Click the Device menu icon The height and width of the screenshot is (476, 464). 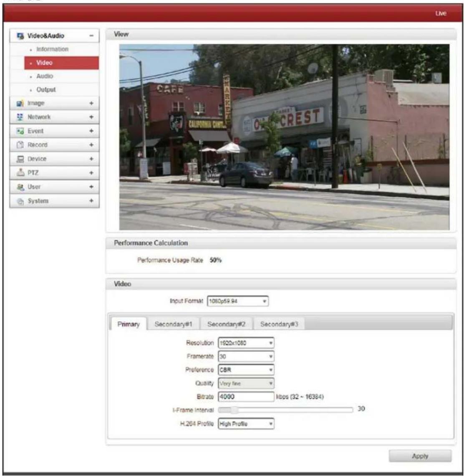pos(20,159)
